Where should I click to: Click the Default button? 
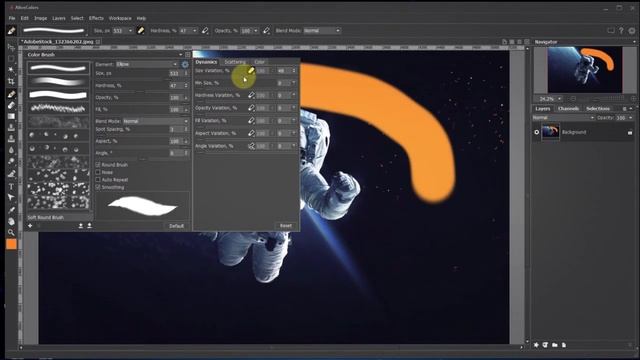[176, 226]
